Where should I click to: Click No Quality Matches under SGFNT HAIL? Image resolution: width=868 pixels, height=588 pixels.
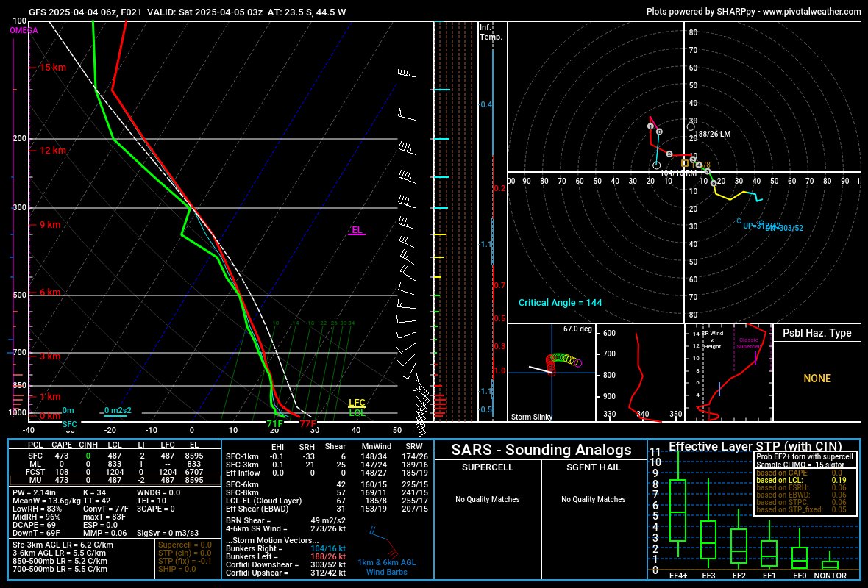pyautogui.click(x=593, y=500)
